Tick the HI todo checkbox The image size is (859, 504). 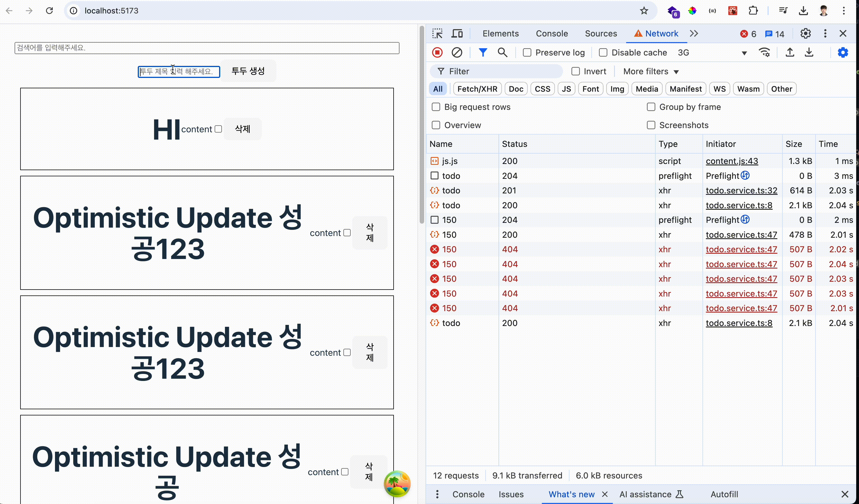pos(219,129)
